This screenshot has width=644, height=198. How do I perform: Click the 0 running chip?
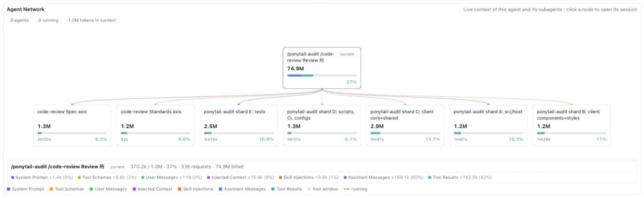click(48, 20)
